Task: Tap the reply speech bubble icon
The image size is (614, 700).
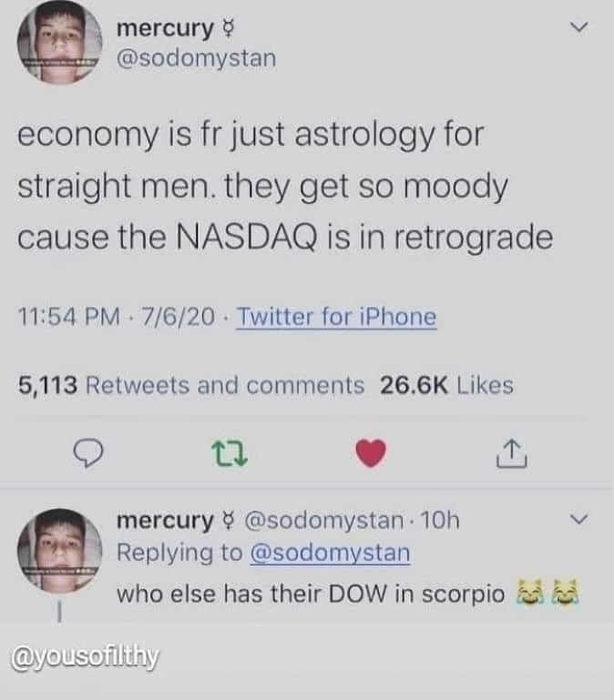Action: pos(88,453)
